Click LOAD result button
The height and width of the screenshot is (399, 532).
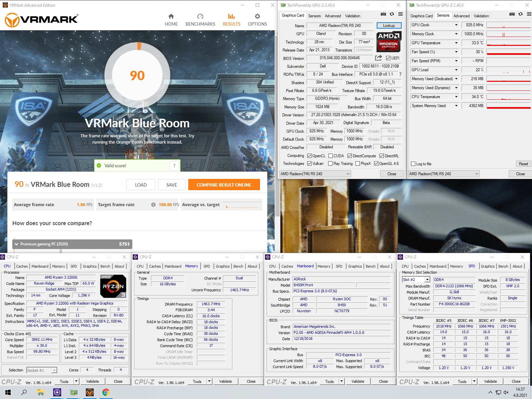(x=141, y=185)
